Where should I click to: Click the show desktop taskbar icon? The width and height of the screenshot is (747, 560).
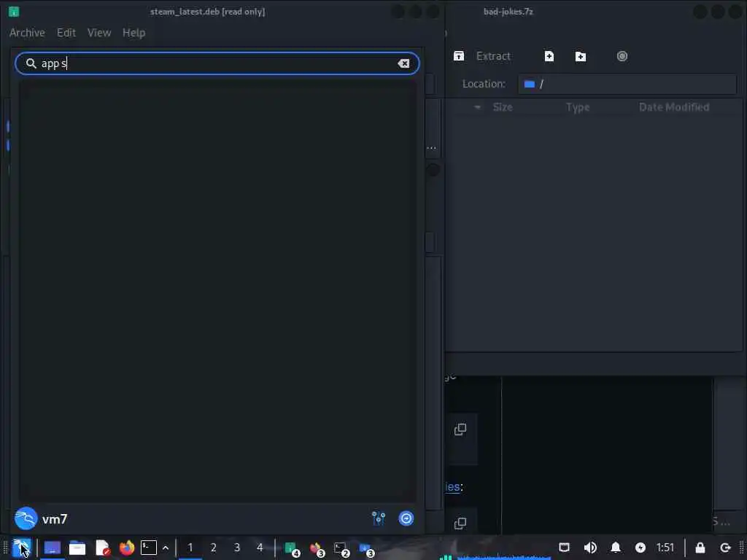tap(53, 548)
